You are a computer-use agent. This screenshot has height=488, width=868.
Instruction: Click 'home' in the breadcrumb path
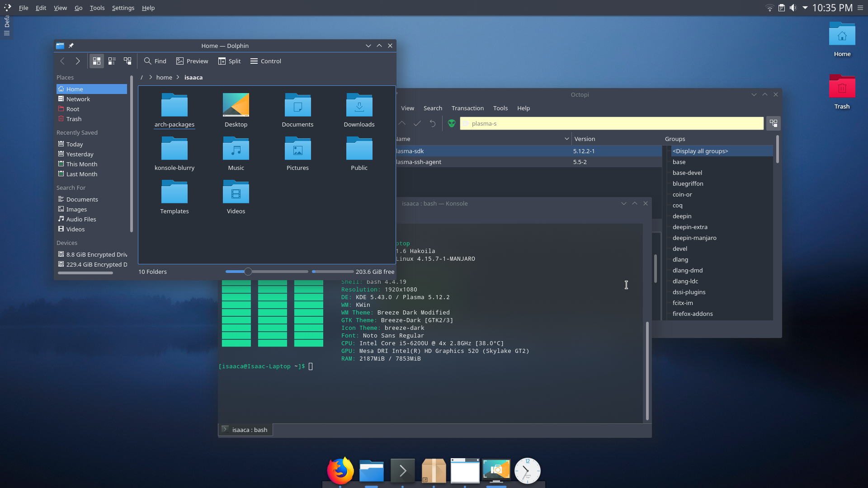164,77
